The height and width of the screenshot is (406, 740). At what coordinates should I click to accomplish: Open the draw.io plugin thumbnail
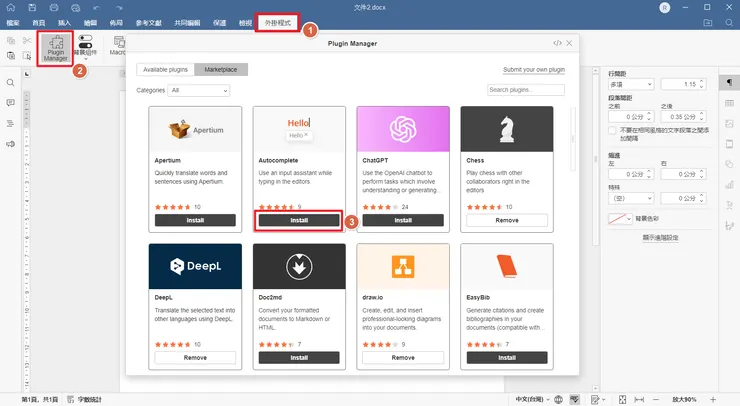click(403, 266)
